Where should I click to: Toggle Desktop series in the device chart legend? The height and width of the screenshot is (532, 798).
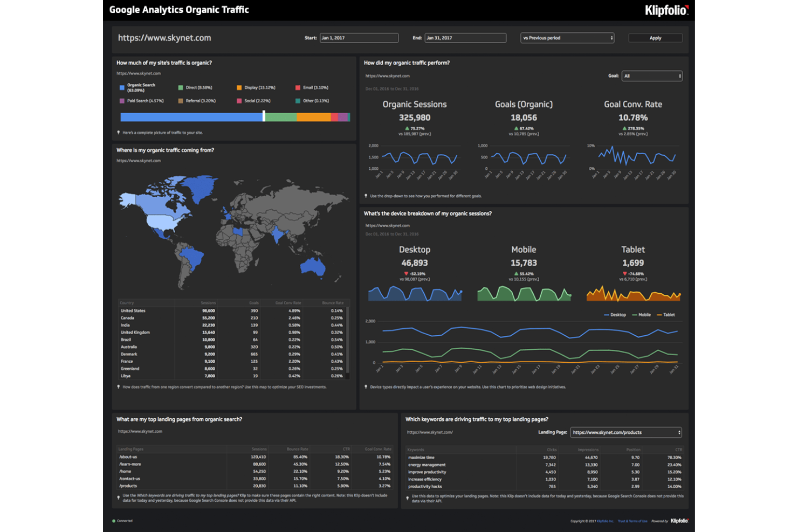615,315
